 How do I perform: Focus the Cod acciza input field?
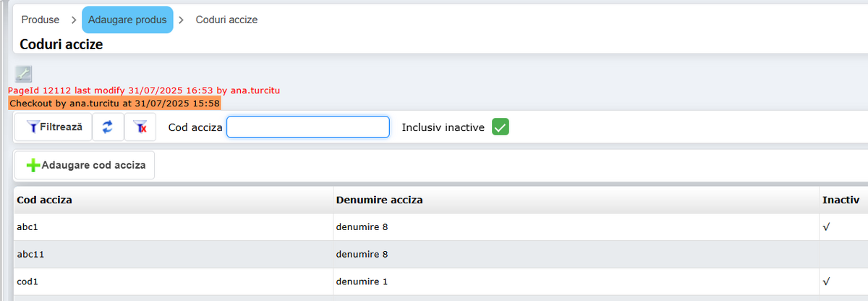308,127
